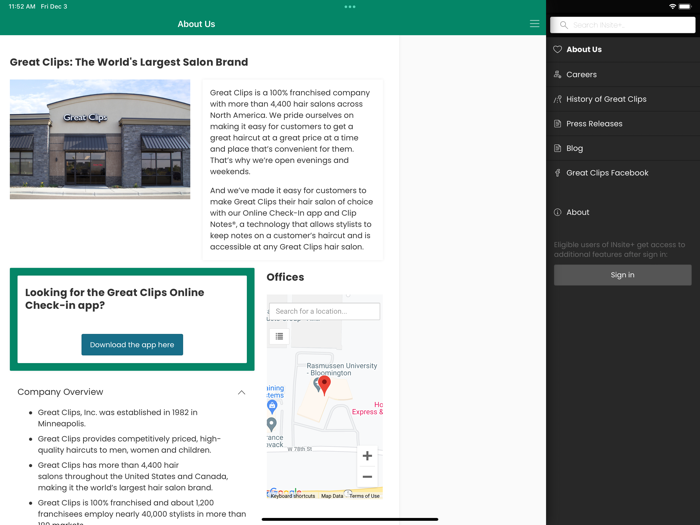Image resolution: width=700 pixels, height=525 pixels.
Task: Click the gray location pin on map
Action: (x=271, y=424)
